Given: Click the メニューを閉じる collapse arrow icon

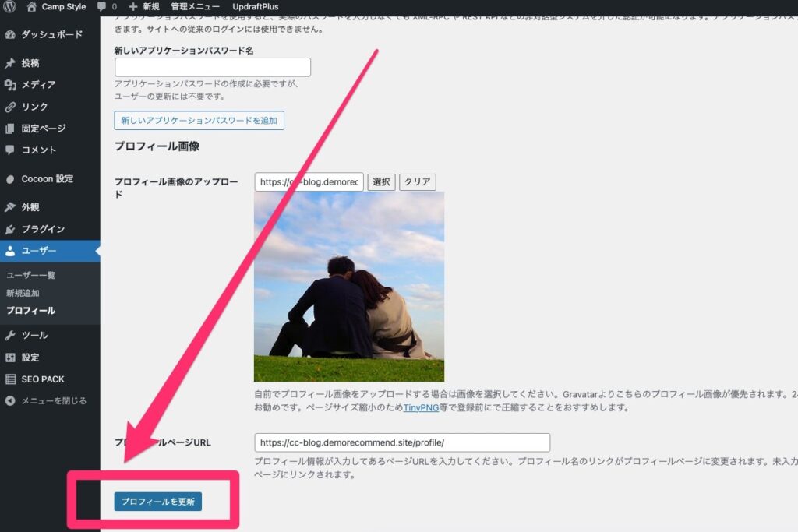Looking at the screenshot, I should (10, 401).
